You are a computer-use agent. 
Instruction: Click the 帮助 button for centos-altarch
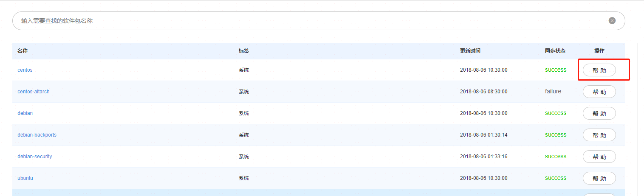point(599,92)
